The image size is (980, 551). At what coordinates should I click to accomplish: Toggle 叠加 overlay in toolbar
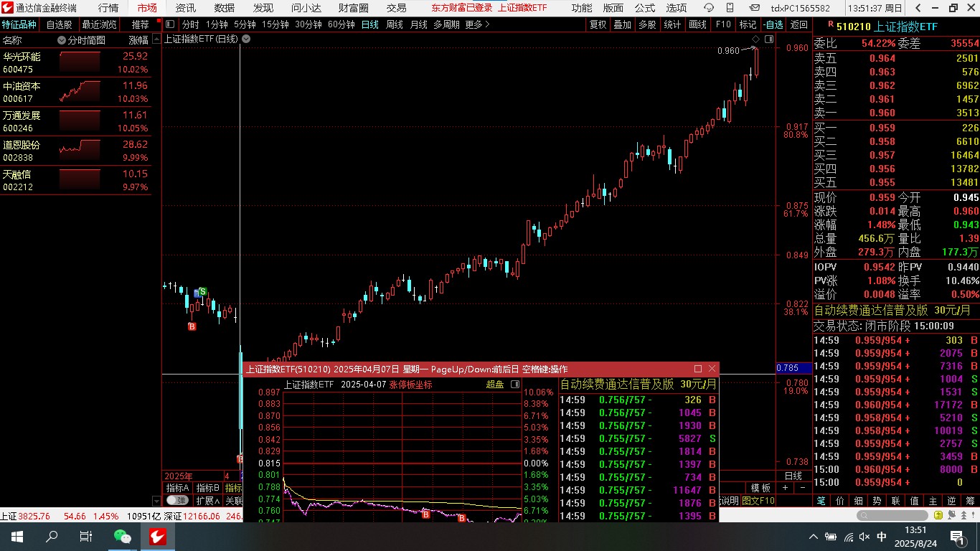coord(622,24)
